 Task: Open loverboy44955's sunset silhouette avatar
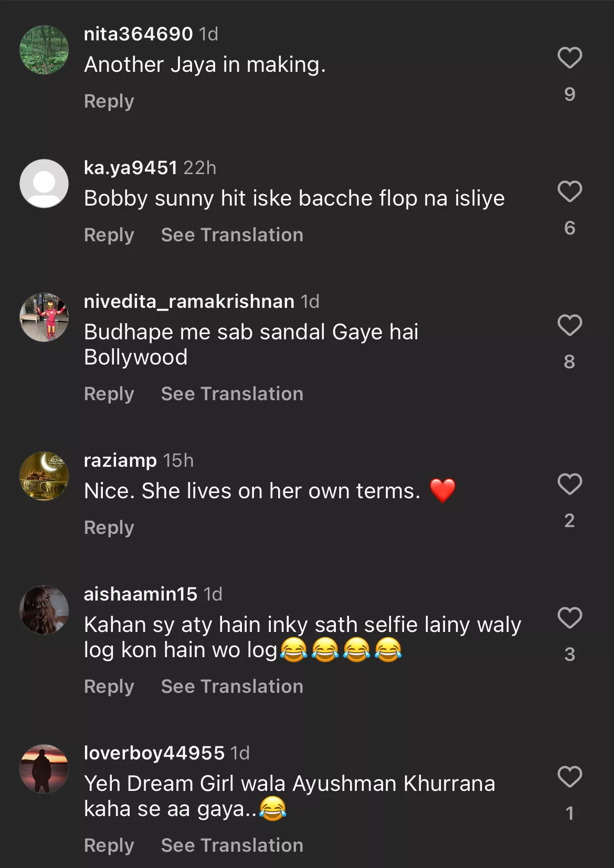44,769
